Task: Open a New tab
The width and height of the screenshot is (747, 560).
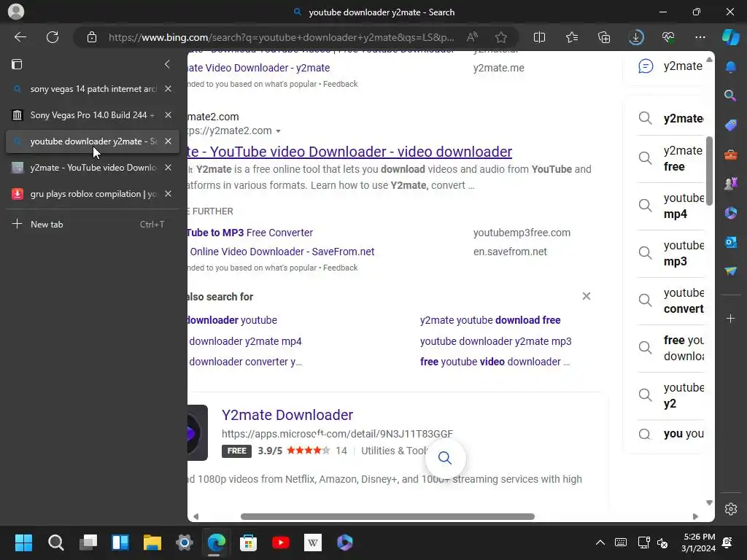Action: [93, 225]
